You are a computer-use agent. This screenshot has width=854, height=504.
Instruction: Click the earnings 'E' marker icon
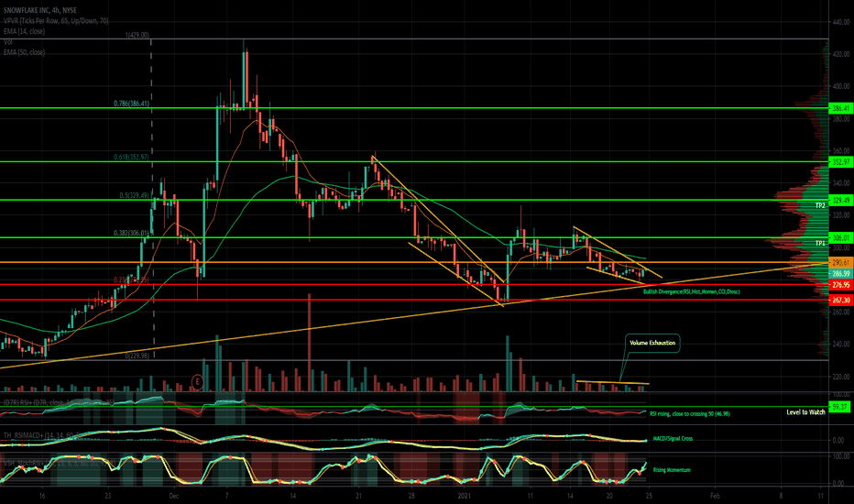tap(197, 382)
